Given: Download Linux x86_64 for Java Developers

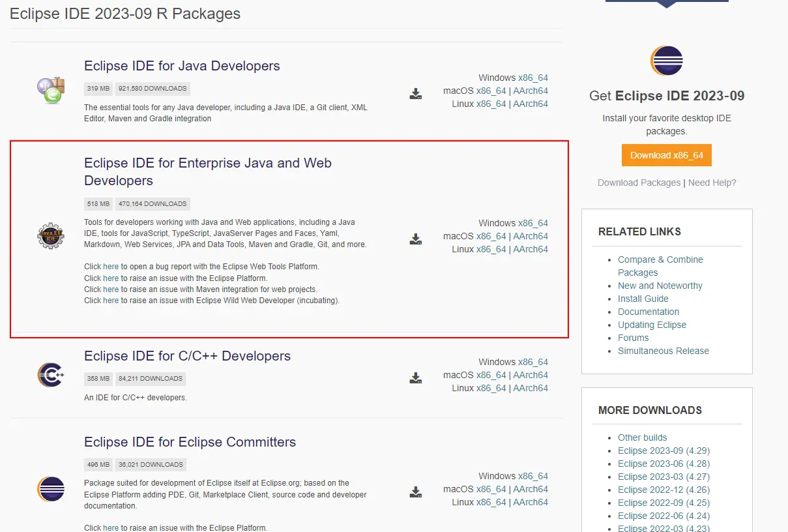Looking at the screenshot, I should tap(491, 104).
